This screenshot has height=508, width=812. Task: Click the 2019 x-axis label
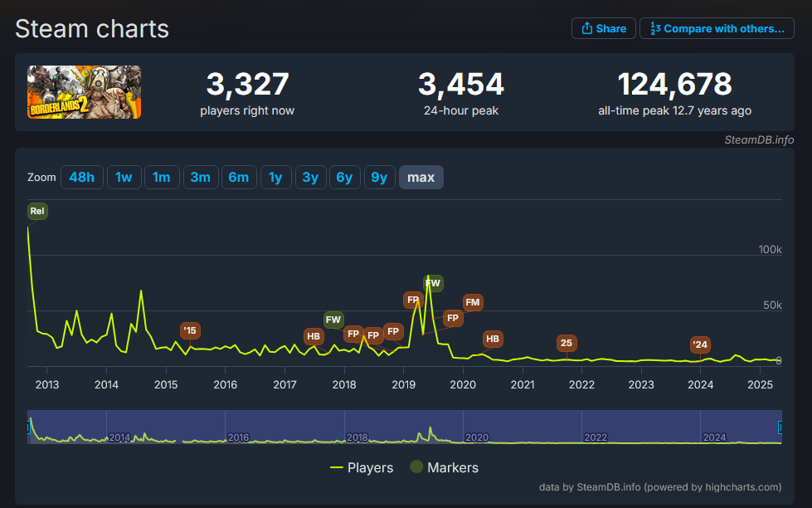403,384
